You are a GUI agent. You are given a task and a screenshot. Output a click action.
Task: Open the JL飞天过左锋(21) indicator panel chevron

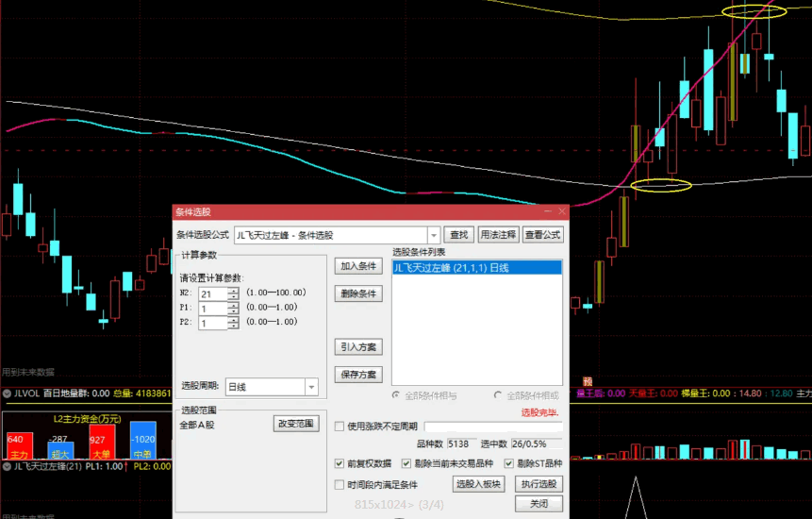pyautogui.click(x=7, y=466)
